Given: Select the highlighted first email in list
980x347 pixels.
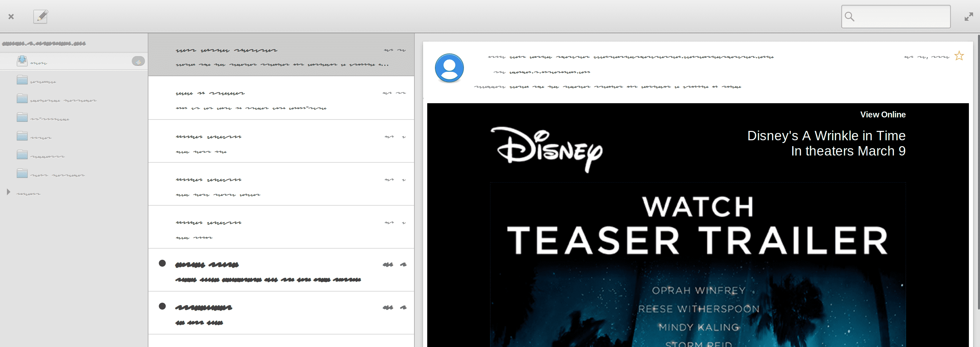Looking at the screenshot, I should pos(281,55).
